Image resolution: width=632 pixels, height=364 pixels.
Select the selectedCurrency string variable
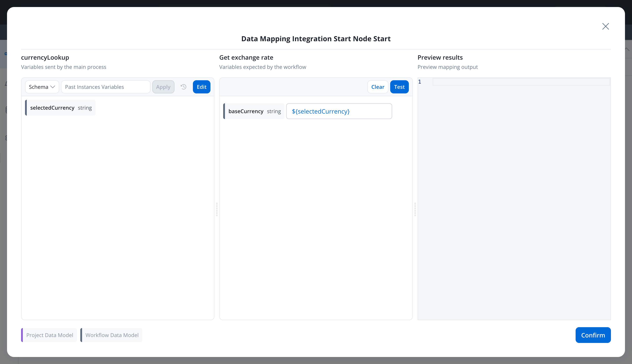coord(60,108)
